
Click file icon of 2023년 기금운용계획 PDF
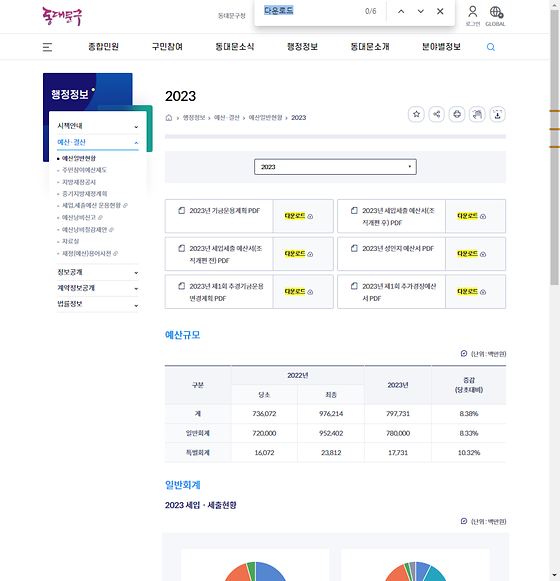click(182, 210)
